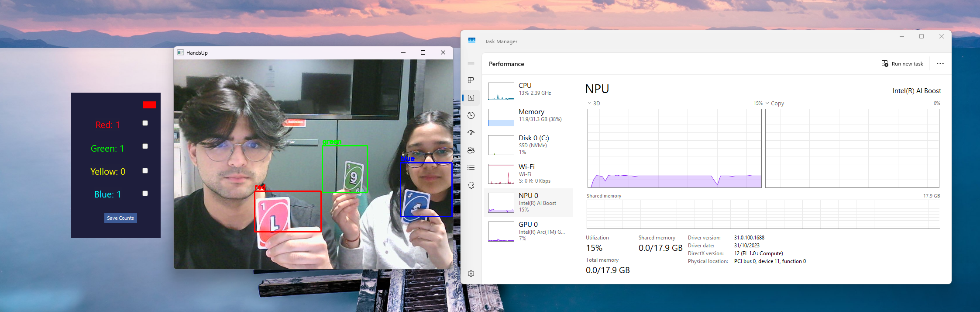Select Disk 0 (C:) performance item
This screenshot has width=980, height=312.
coord(528,145)
